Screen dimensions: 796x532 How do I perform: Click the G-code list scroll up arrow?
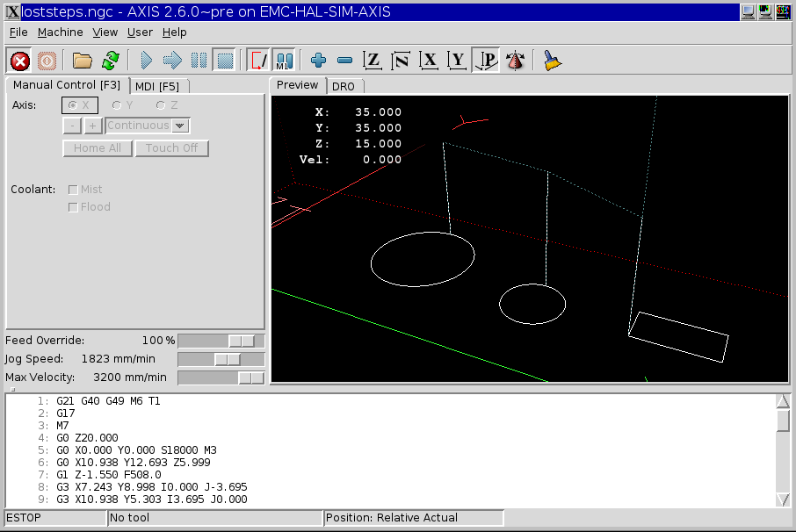[783, 402]
